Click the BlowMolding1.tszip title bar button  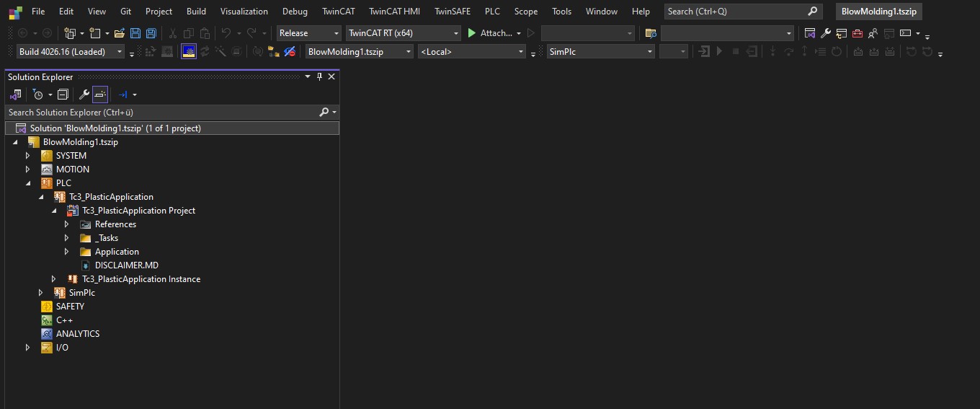[x=879, y=12]
